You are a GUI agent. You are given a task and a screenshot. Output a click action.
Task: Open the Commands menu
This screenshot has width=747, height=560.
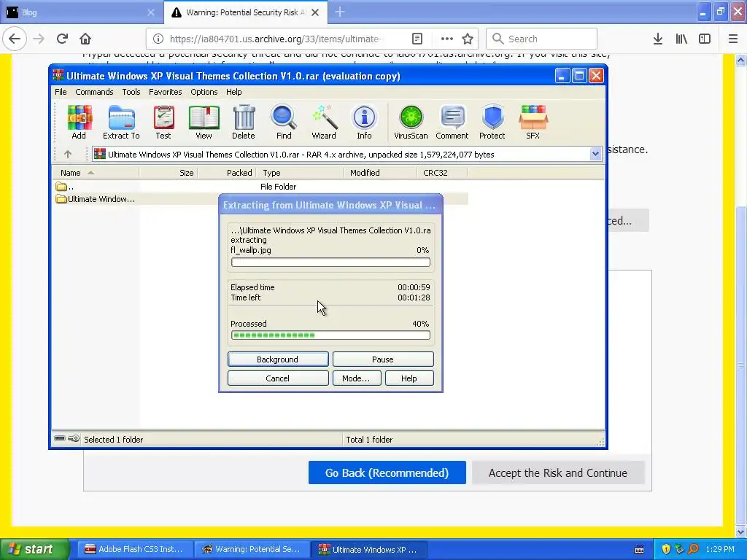(x=94, y=92)
